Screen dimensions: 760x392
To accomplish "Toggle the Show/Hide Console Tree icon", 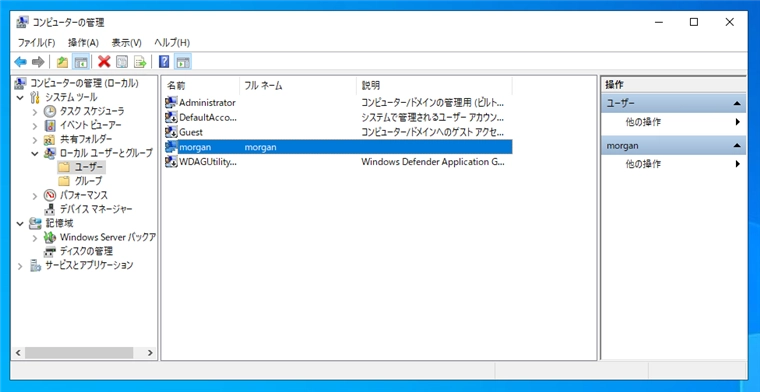I will click(80, 62).
